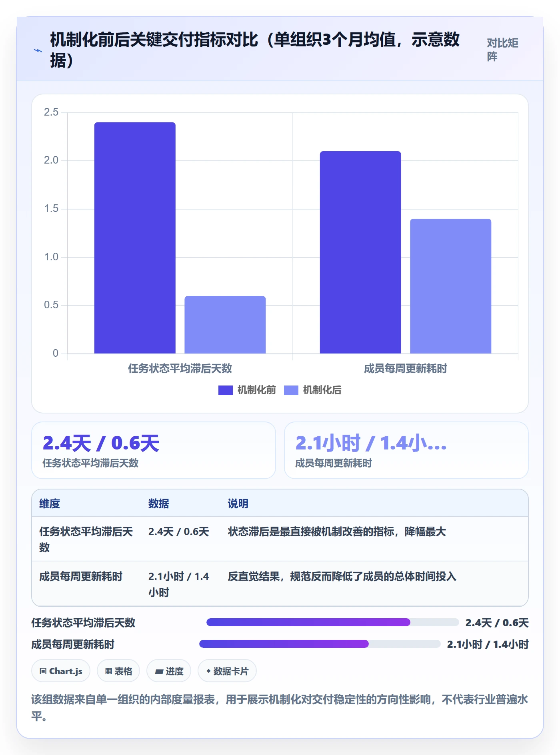Click table cell 2.4天 / 0.6天
The width and height of the screenshot is (560, 755).
tap(178, 531)
